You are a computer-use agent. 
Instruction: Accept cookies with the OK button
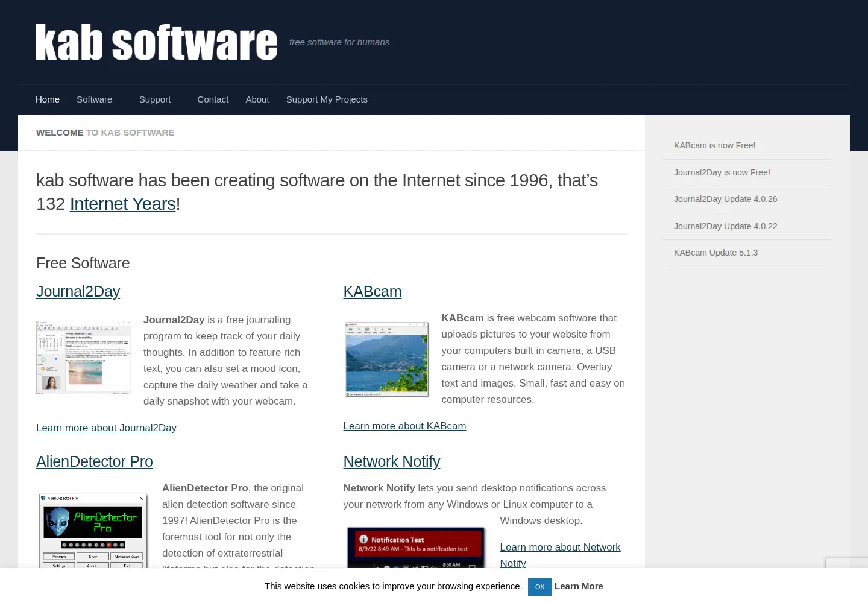(539, 587)
